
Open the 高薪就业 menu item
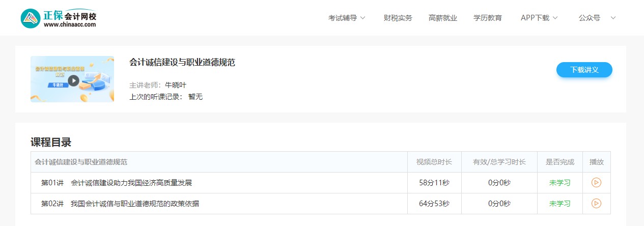(442, 18)
